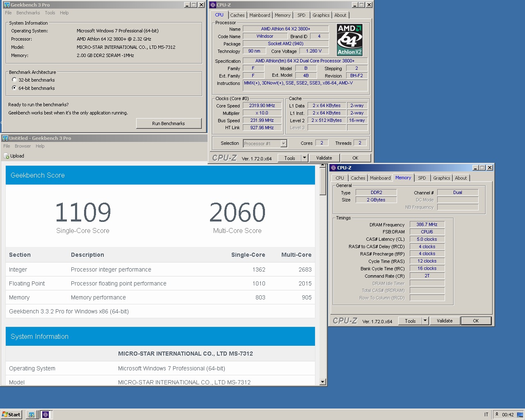
Task: Open Caches tab in Memory CPU-Z window
Action: pos(358,178)
